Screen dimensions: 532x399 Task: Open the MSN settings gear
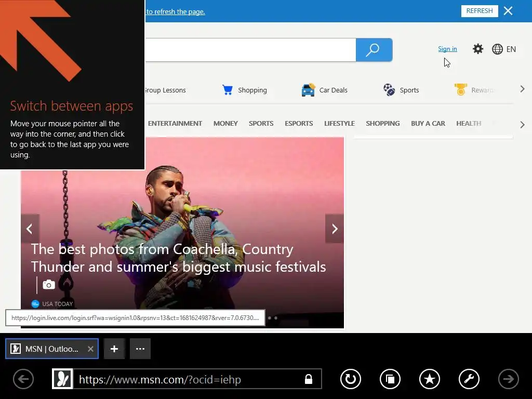pos(478,49)
